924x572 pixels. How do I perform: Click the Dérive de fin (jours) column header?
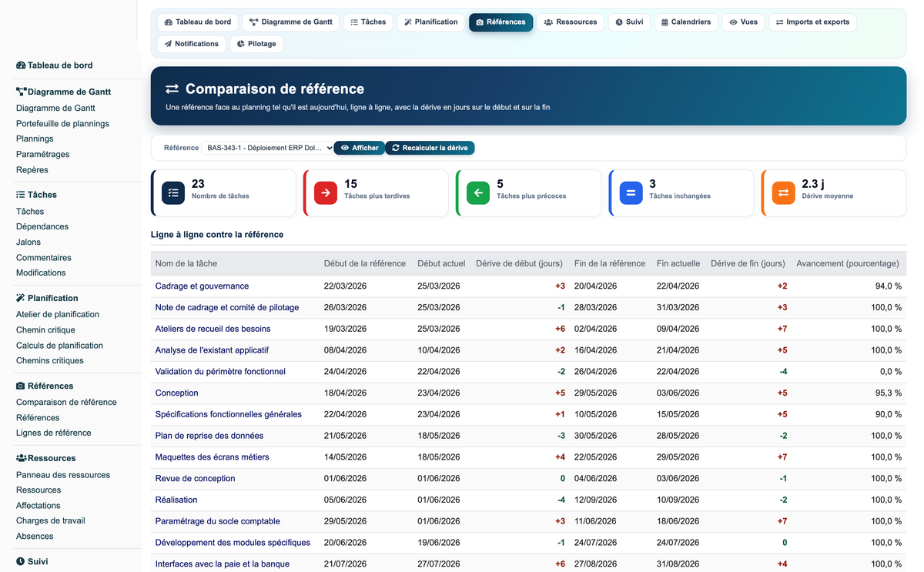748,263
